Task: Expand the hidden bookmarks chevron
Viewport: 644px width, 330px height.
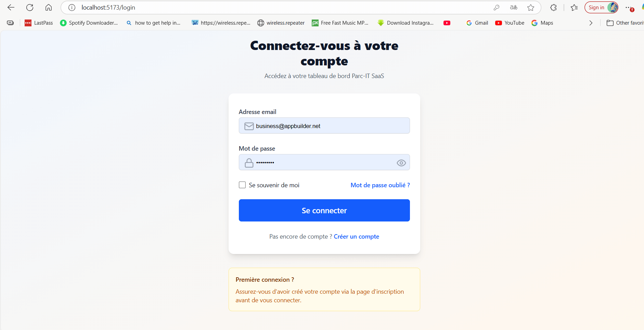Action: (591, 23)
